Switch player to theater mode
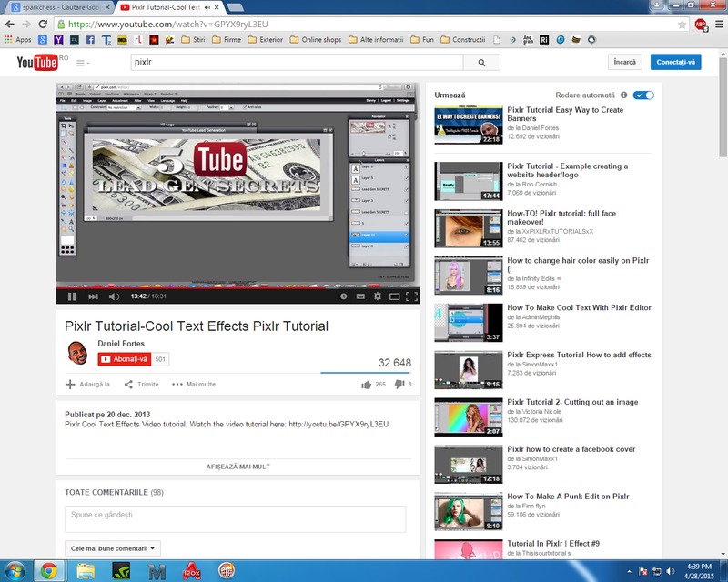Image resolution: width=728 pixels, height=582 pixels. click(395, 296)
